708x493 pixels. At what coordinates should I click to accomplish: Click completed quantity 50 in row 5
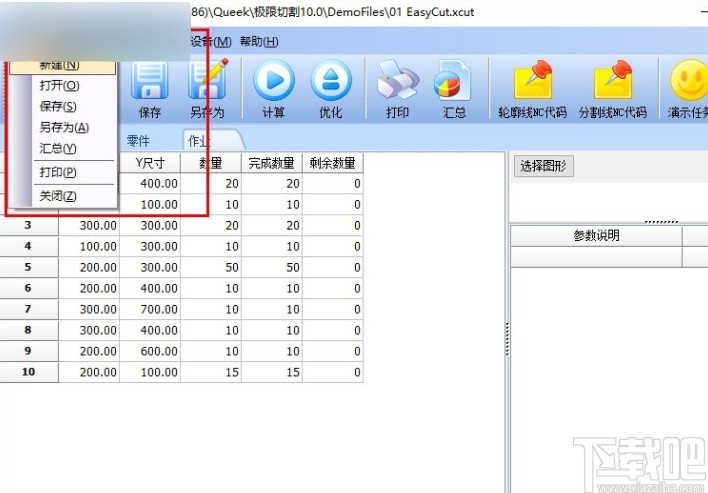[272, 267]
